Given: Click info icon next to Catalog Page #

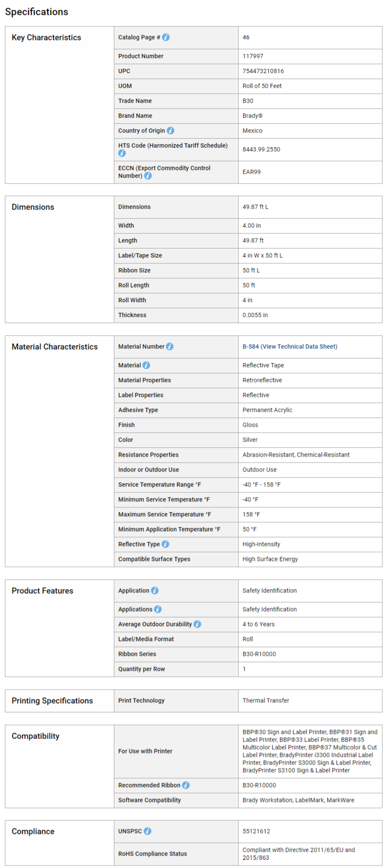Looking at the screenshot, I should pyautogui.click(x=166, y=37).
